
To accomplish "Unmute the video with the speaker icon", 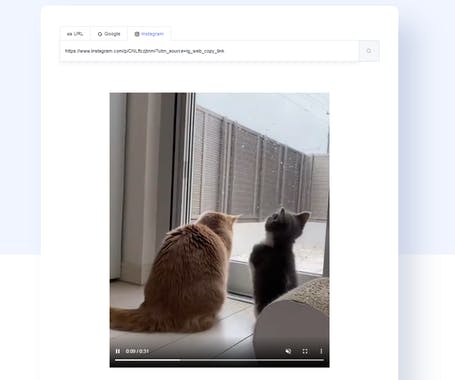I will 288,351.
